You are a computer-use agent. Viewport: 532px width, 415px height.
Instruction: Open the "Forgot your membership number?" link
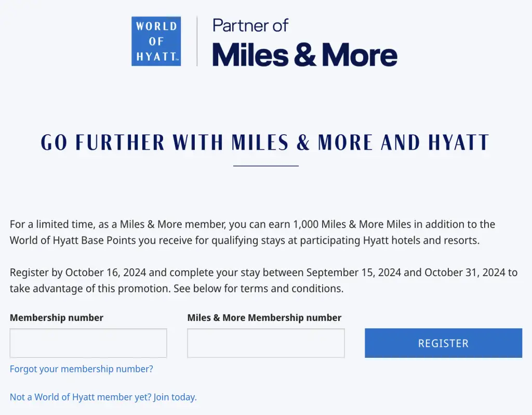click(82, 369)
